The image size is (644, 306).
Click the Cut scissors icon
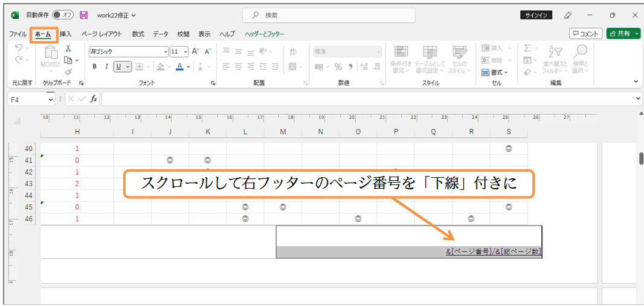pos(68,48)
